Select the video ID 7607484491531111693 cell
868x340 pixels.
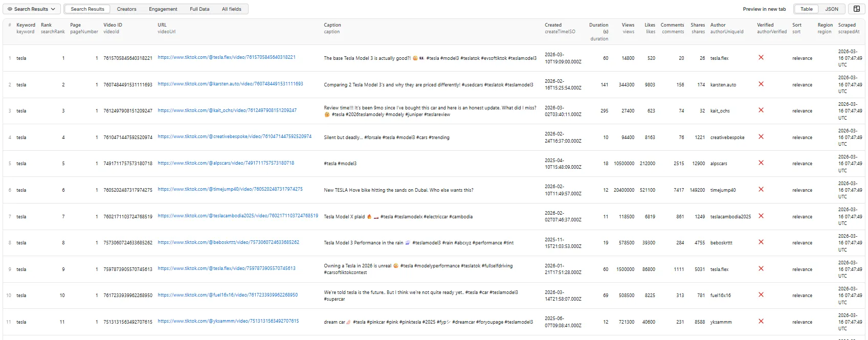point(128,85)
